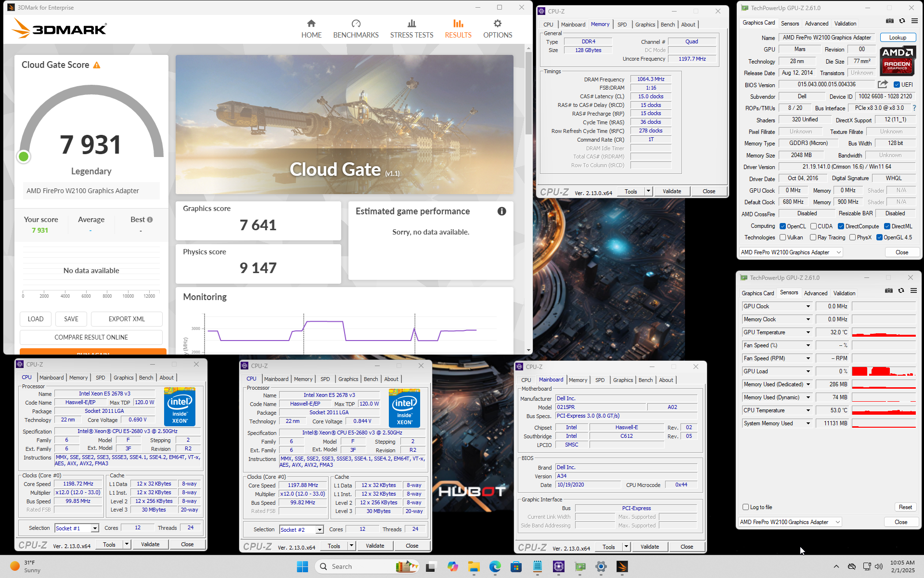This screenshot has width=924, height=578.
Task: Open GPU selector dropdown in GPU-Z Sensors
Action: (x=790, y=522)
